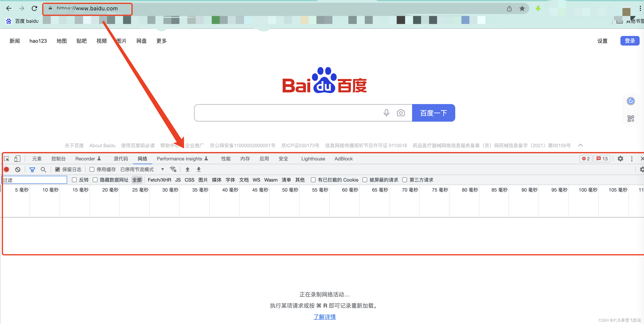Open DevTools more options three dots
Image resolution: width=644 pixels, height=324 pixels.
(632, 159)
